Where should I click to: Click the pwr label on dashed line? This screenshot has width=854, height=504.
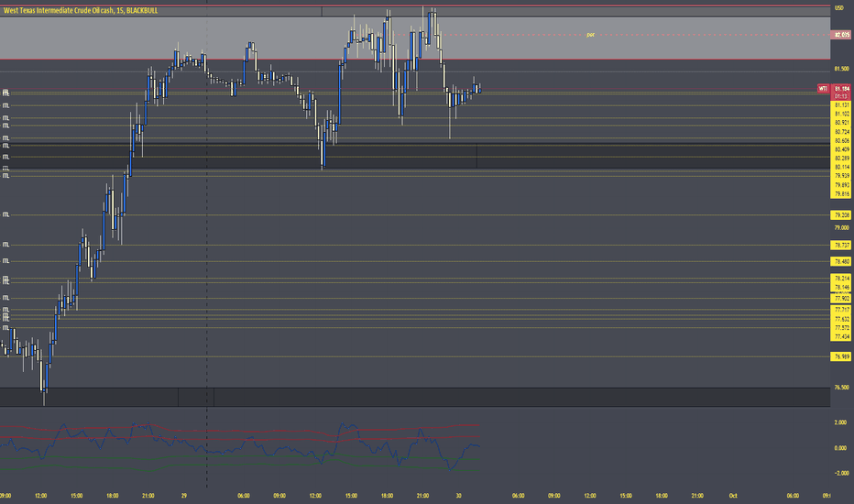[x=590, y=34]
